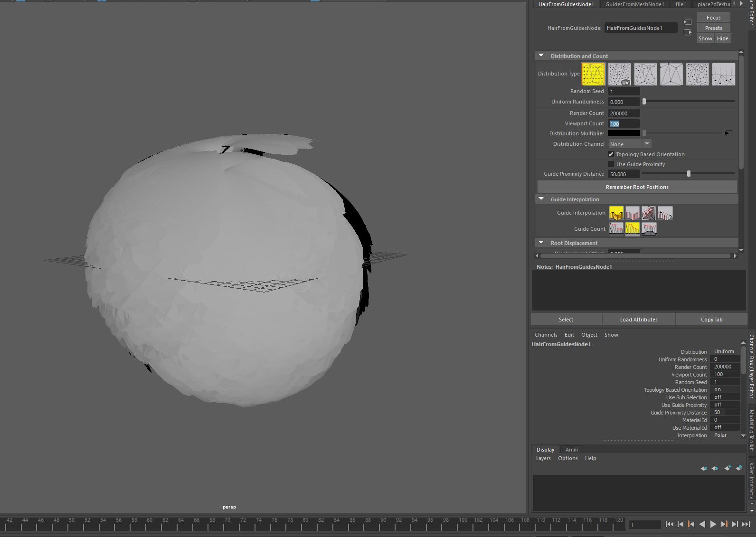Open the Anim layer tab

[571, 450]
